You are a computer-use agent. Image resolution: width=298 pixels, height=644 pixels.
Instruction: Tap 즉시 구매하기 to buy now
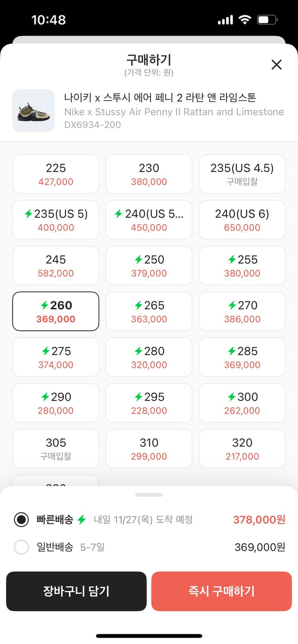pos(221,591)
